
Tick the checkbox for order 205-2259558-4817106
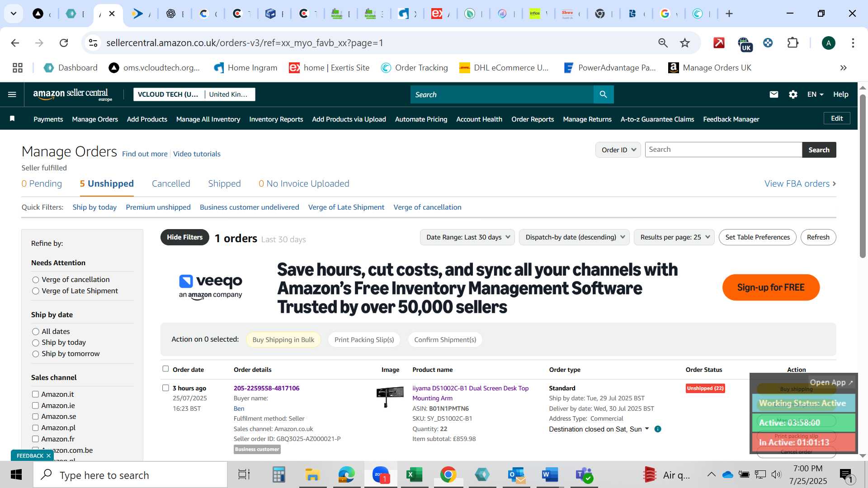165,388
